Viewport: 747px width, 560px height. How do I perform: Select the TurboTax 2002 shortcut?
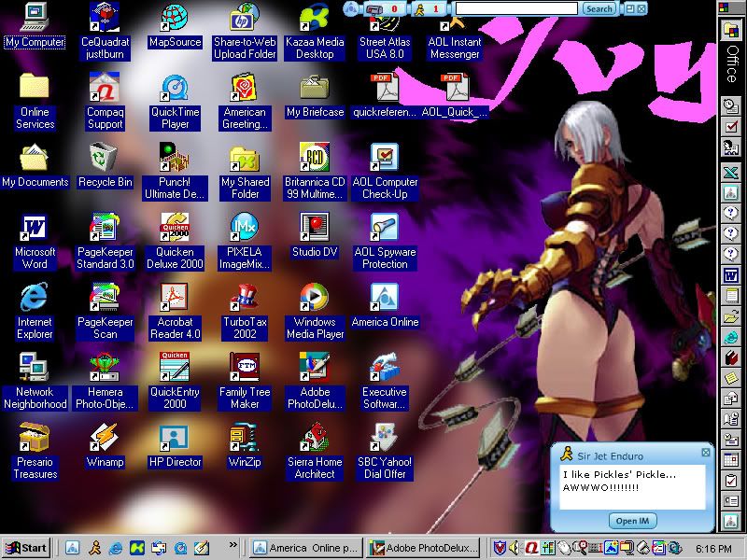click(x=245, y=299)
